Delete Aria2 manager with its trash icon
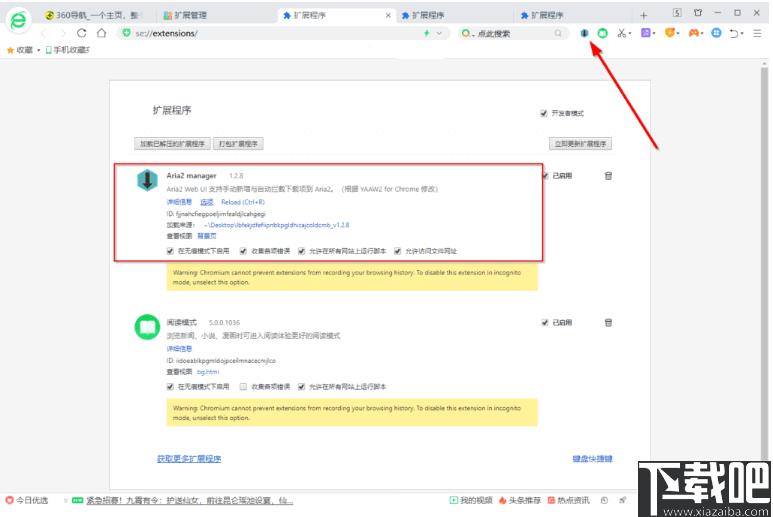The height and width of the screenshot is (517, 773). click(x=608, y=175)
